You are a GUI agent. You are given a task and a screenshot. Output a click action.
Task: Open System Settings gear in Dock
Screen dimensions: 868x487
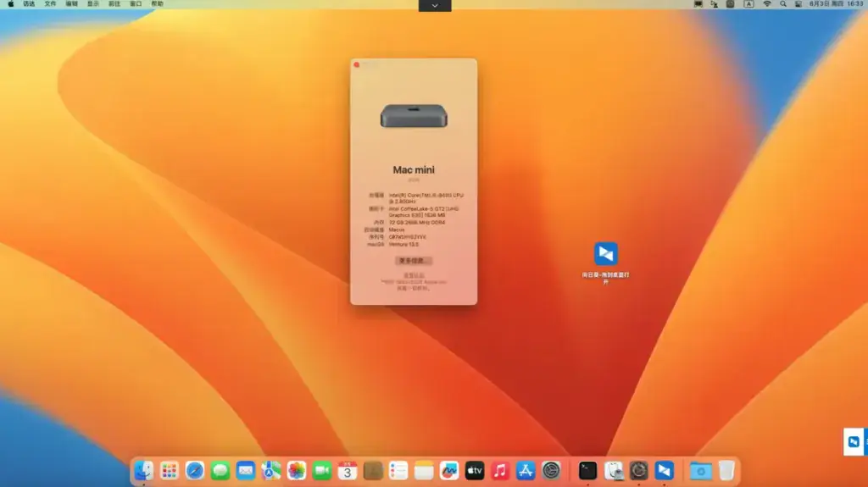click(x=551, y=470)
